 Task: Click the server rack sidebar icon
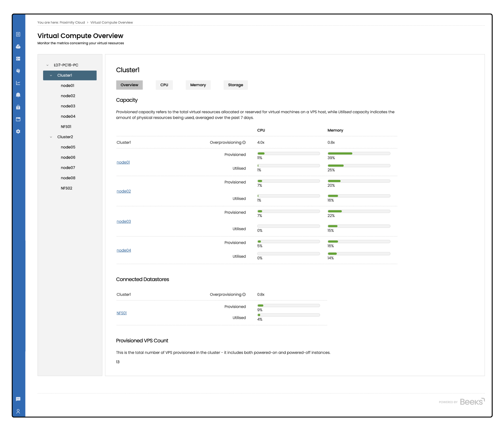point(18,59)
